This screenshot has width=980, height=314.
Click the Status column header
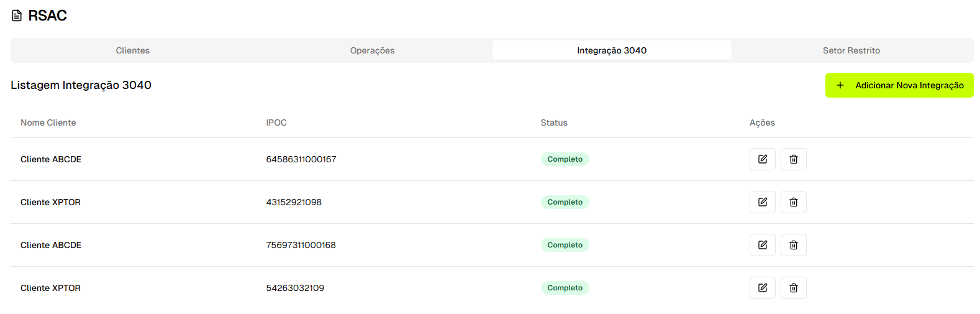(554, 122)
